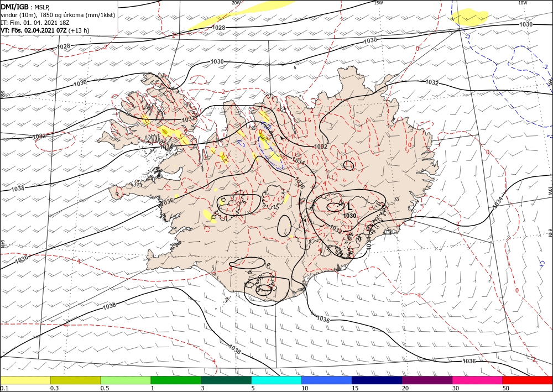553x392 pixels.
Task: Click the "20" legend value
Action: (x=405, y=388)
